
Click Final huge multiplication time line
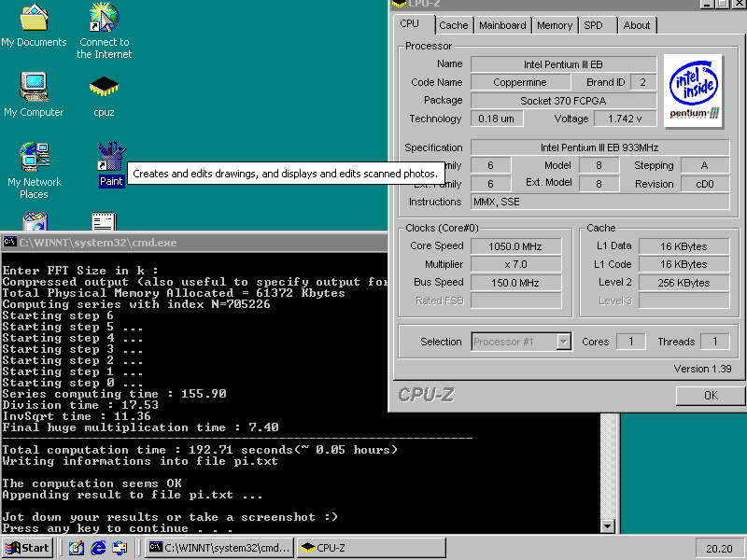141,427
